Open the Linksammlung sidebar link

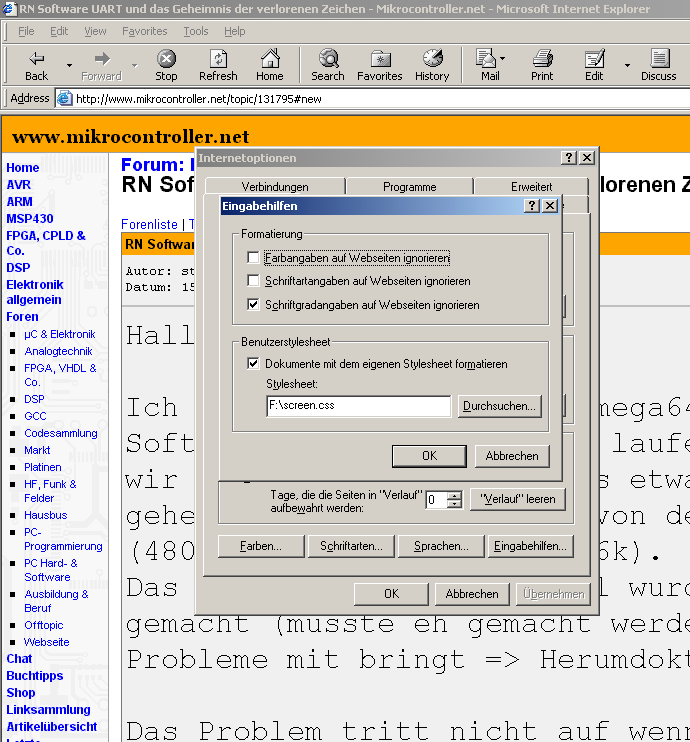click(48, 710)
